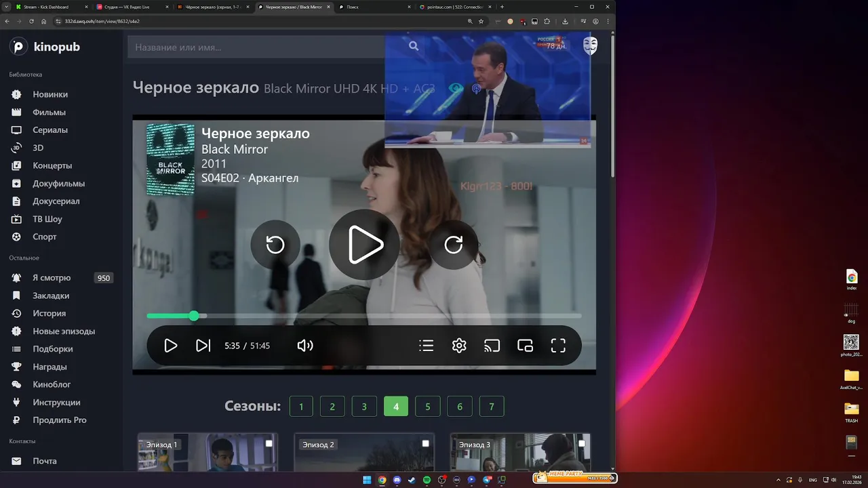Open the user avatar menu
This screenshot has height=488, width=868.
click(591, 46)
